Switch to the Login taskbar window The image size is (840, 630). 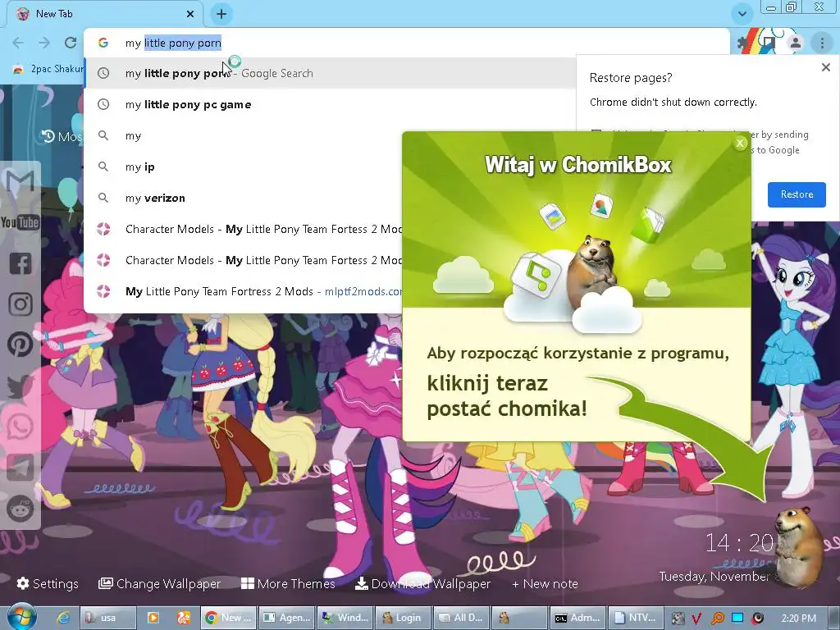403,618
